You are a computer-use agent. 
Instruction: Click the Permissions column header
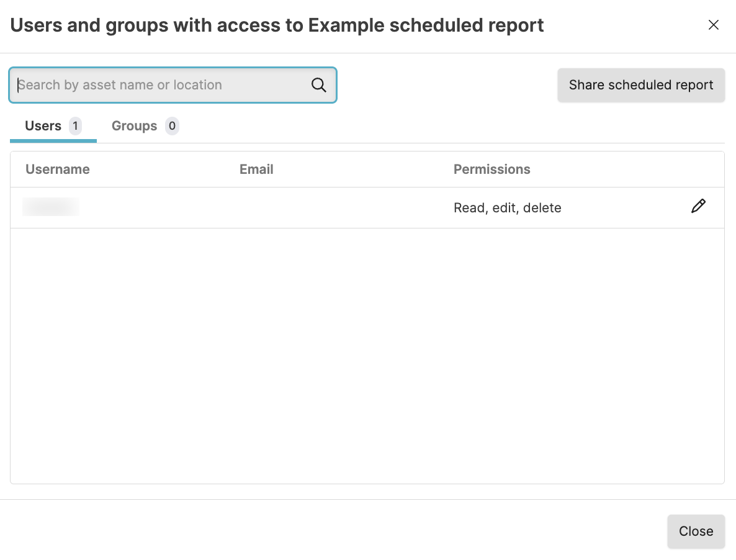(491, 169)
